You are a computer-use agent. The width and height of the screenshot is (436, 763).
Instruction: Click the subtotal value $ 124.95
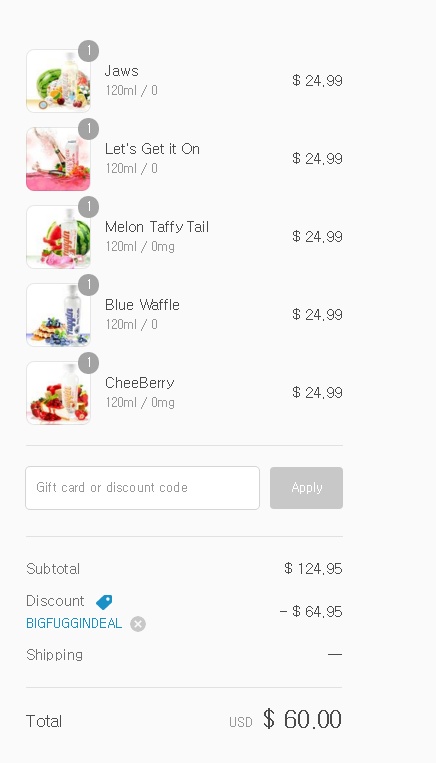click(313, 569)
